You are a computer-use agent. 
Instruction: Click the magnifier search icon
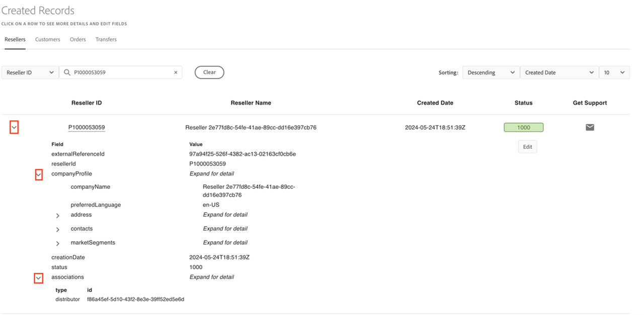coord(67,72)
